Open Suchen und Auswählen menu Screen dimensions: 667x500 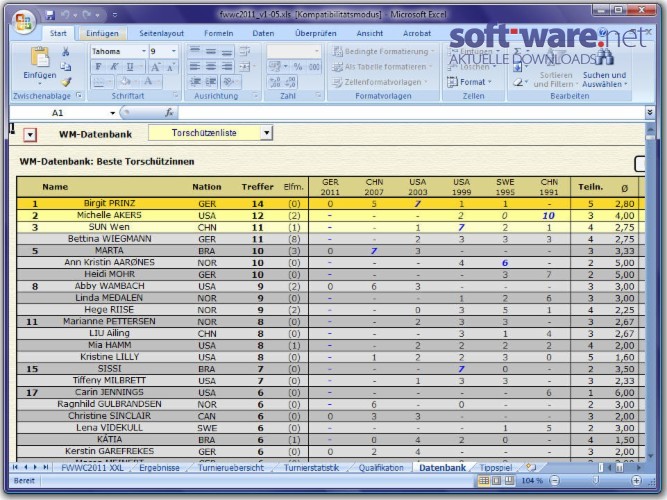[x=604, y=80]
